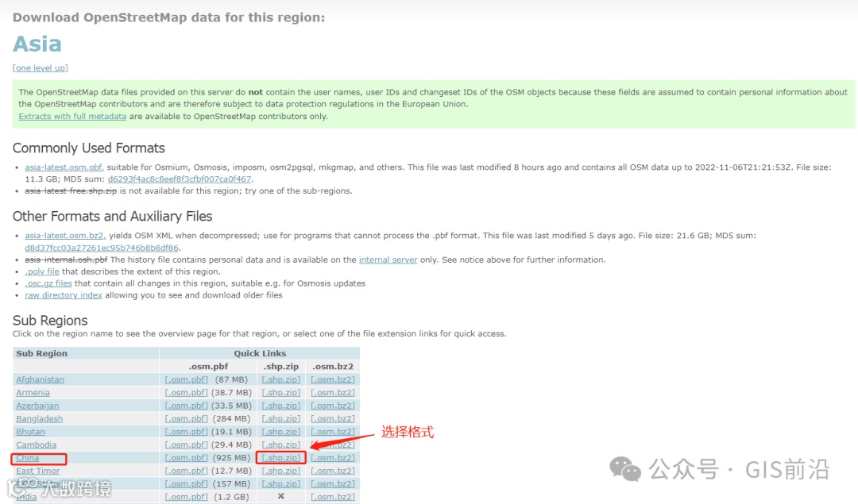Download Bangladesh .shp.zip file

[x=281, y=419]
